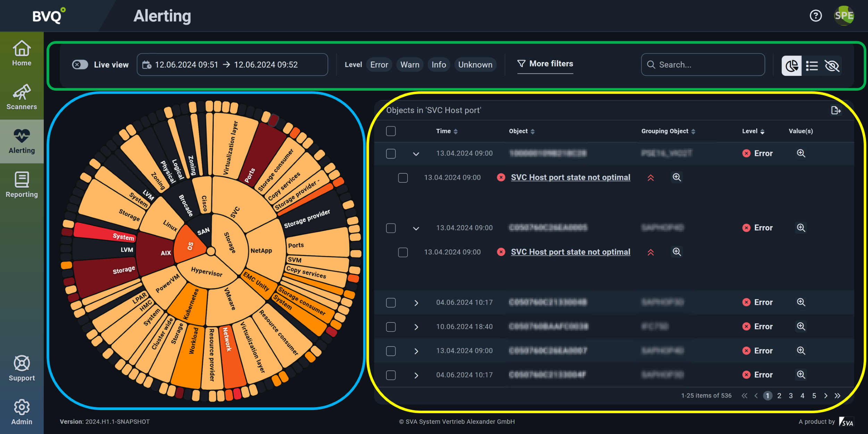
Task: Click the SVC Host port state not optimal link
Action: pos(570,177)
